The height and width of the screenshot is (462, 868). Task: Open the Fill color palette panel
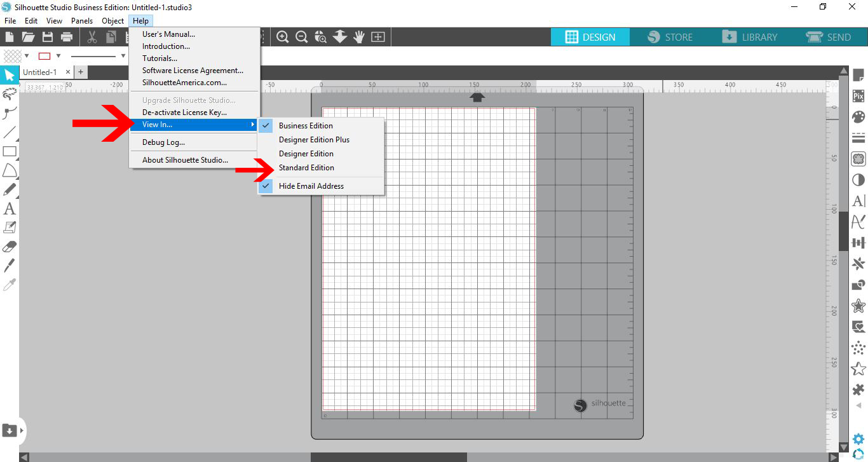point(858,117)
